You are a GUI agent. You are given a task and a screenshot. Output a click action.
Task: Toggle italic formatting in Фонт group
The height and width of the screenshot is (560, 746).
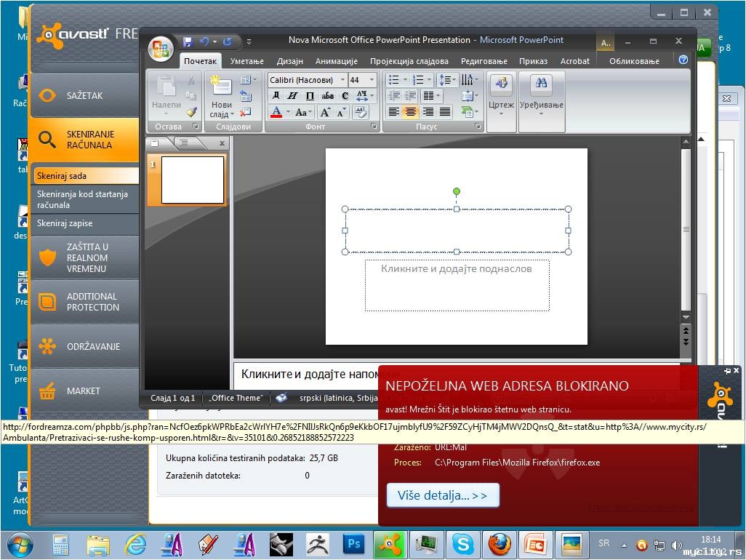pos(292,96)
